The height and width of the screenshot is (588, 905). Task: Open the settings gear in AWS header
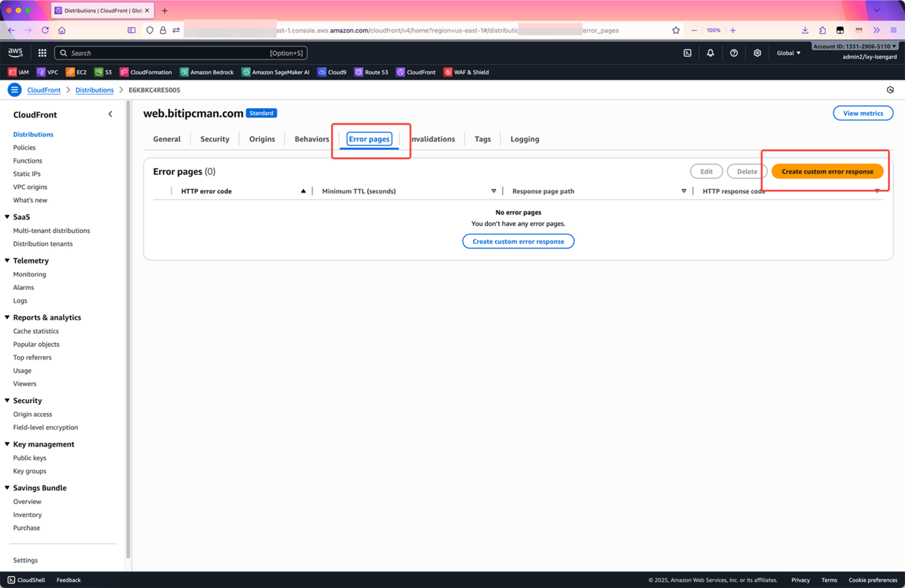pos(757,53)
